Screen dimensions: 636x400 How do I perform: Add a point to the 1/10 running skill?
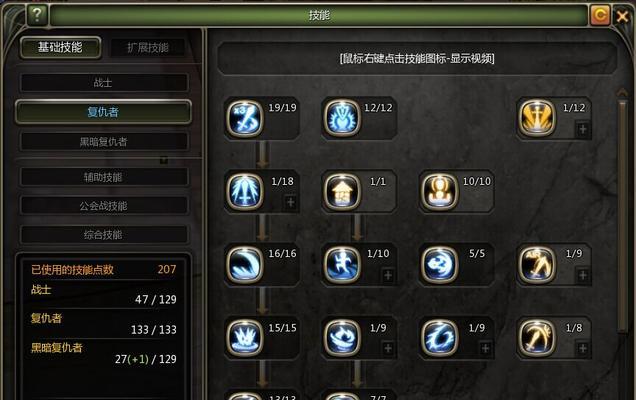point(388,275)
